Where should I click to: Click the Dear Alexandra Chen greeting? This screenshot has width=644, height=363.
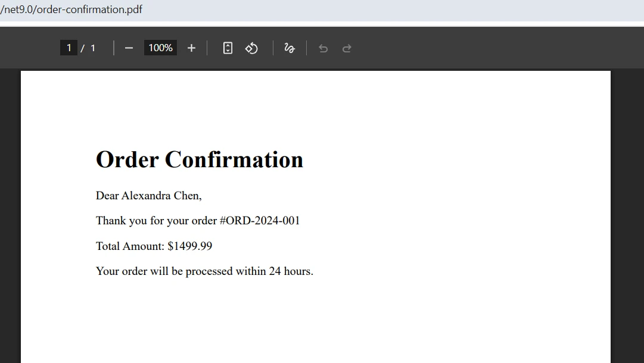click(148, 195)
